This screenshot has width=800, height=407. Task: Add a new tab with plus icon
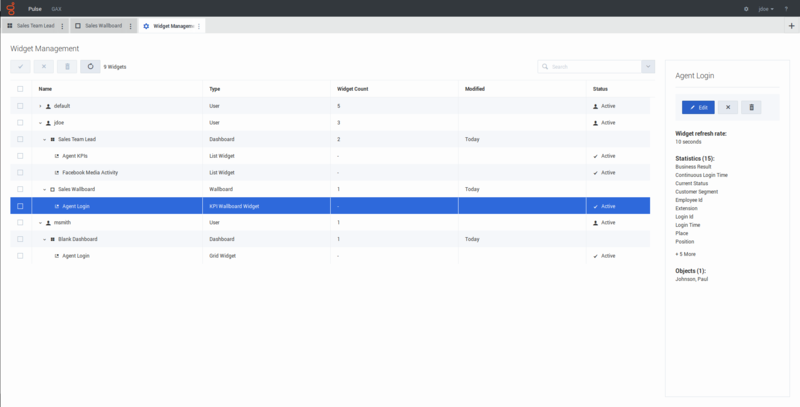[789, 25]
